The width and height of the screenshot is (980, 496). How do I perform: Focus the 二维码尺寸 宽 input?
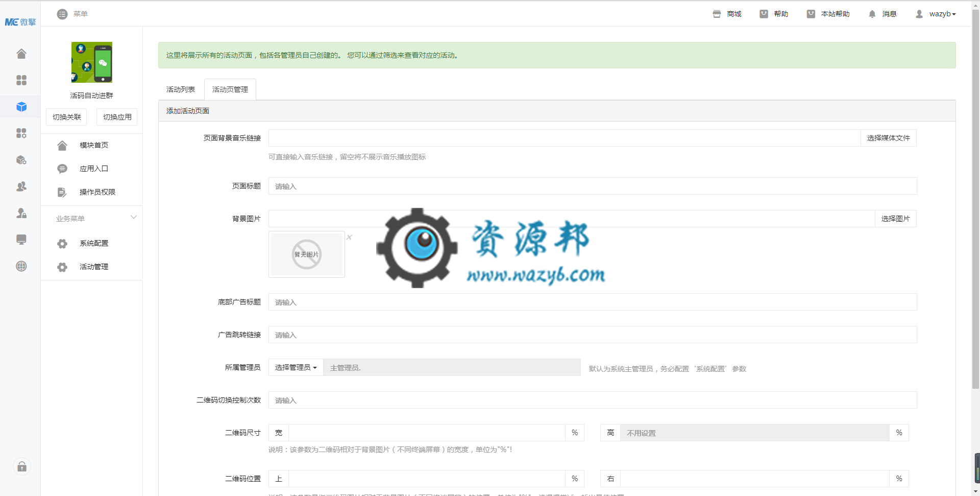[427, 433]
